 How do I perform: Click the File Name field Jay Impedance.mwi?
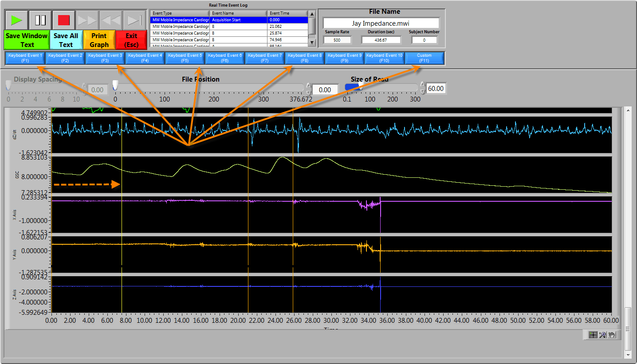point(381,23)
